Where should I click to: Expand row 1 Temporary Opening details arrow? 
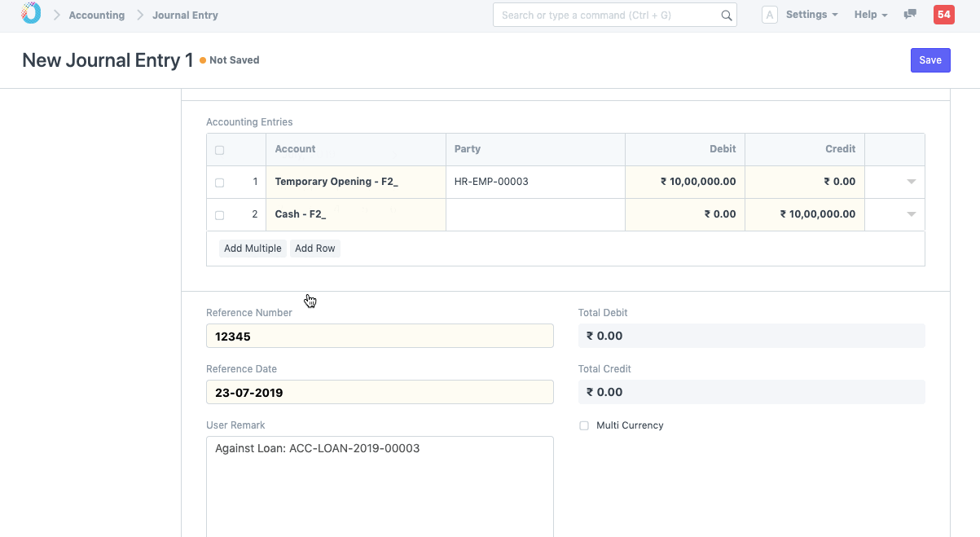[x=911, y=182]
